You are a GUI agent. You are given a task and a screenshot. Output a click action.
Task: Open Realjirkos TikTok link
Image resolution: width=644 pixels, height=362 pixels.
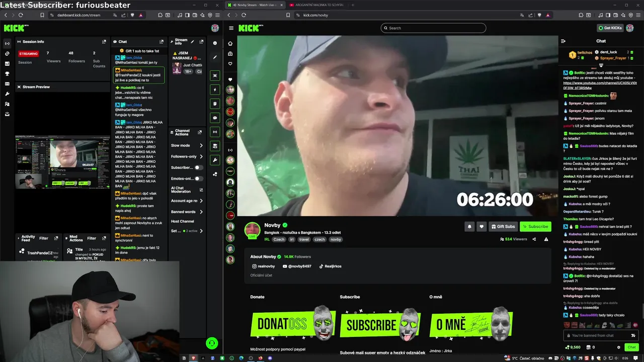point(330,266)
